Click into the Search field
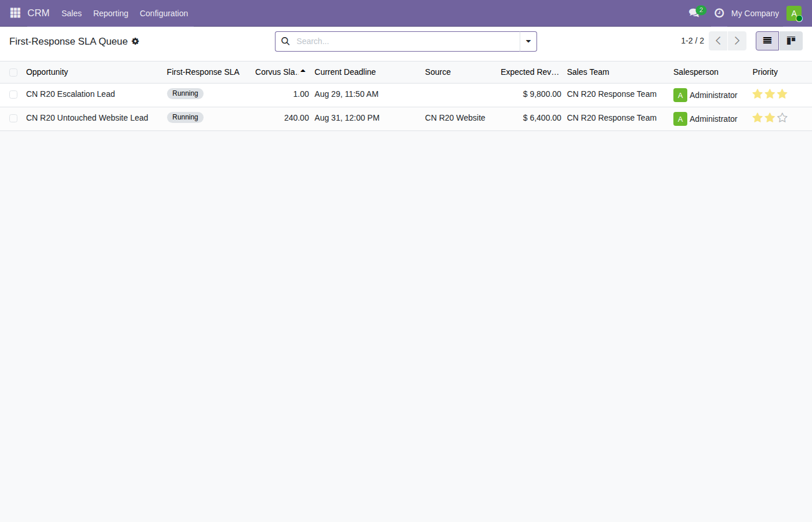Screen dimensions: 812x522 (406, 41)
